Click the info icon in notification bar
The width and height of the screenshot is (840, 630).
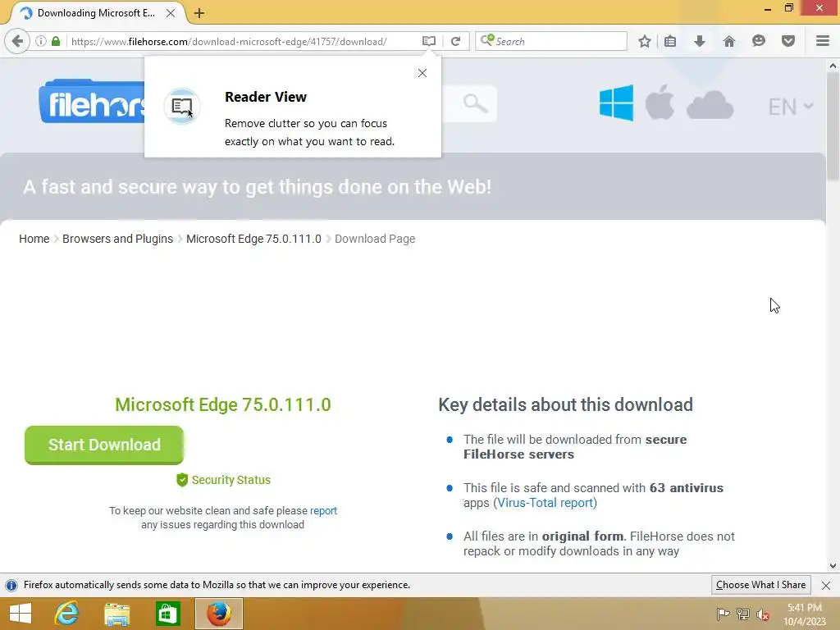click(11, 586)
